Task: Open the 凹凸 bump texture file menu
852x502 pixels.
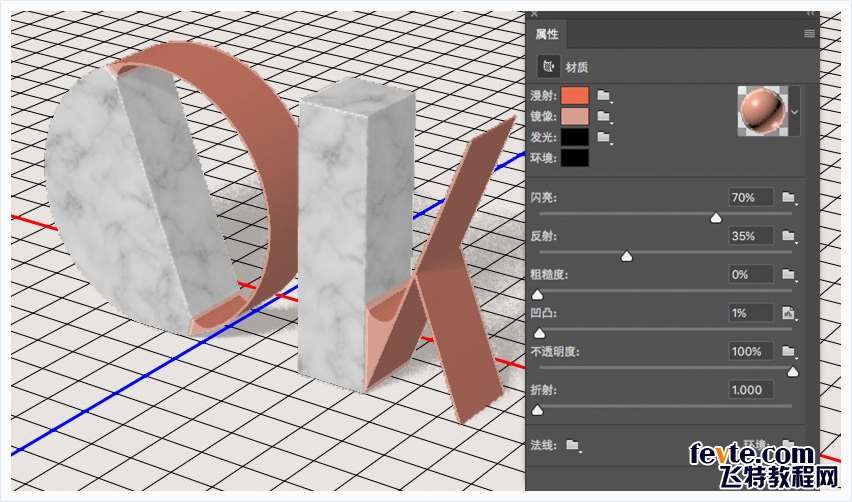Action: [x=788, y=313]
